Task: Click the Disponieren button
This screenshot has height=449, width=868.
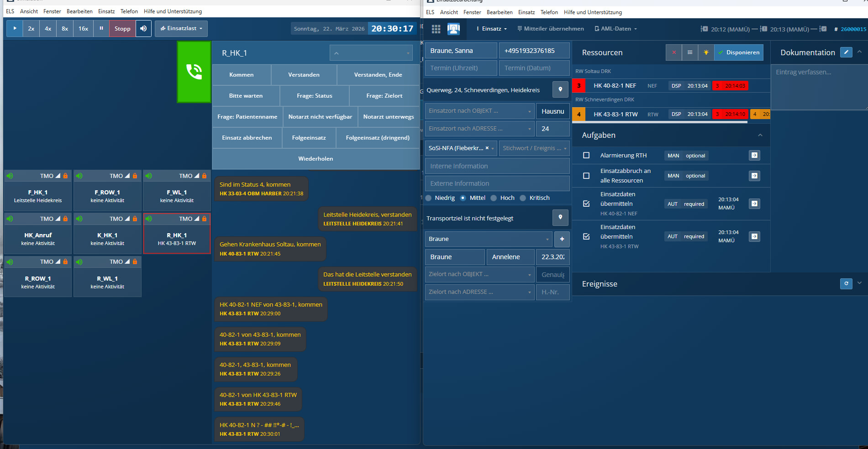Action: 738,52
